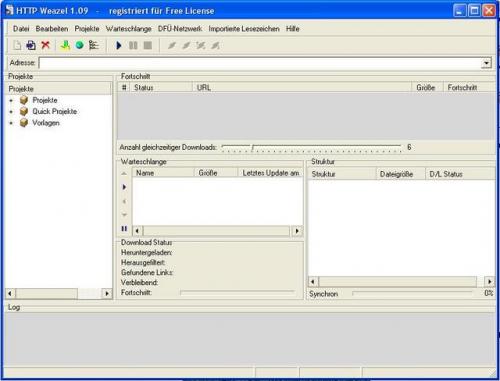Click the HTTP Weazel title bar icon
The width and height of the screenshot is (500, 381).
[x=9, y=10]
